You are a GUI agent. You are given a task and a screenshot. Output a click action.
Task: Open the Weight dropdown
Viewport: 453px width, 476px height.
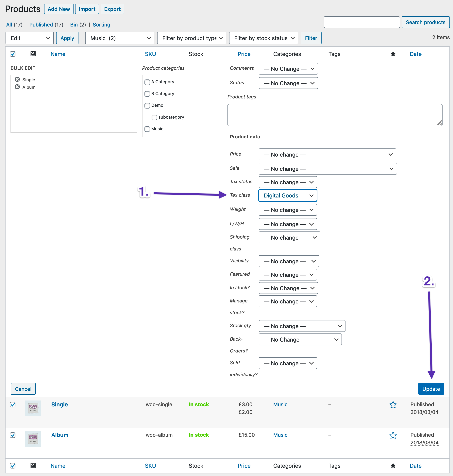(288, 210)
